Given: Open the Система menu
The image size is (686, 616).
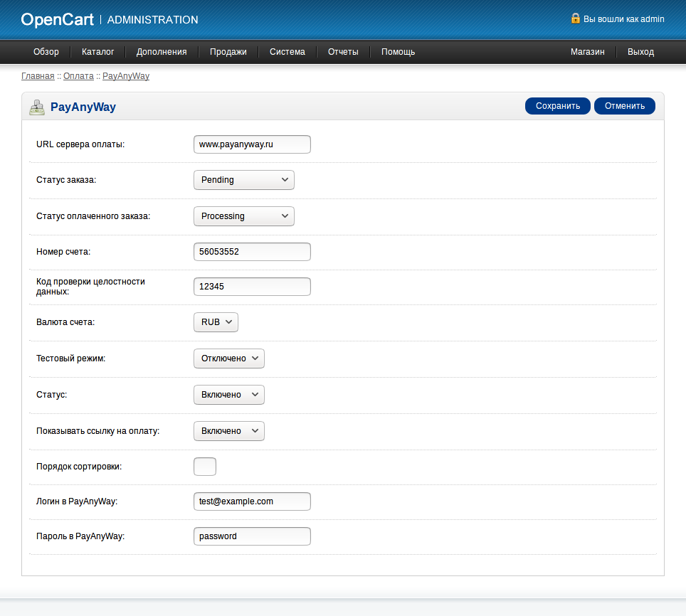Looking at the screenshot, I should click(287, 52).
